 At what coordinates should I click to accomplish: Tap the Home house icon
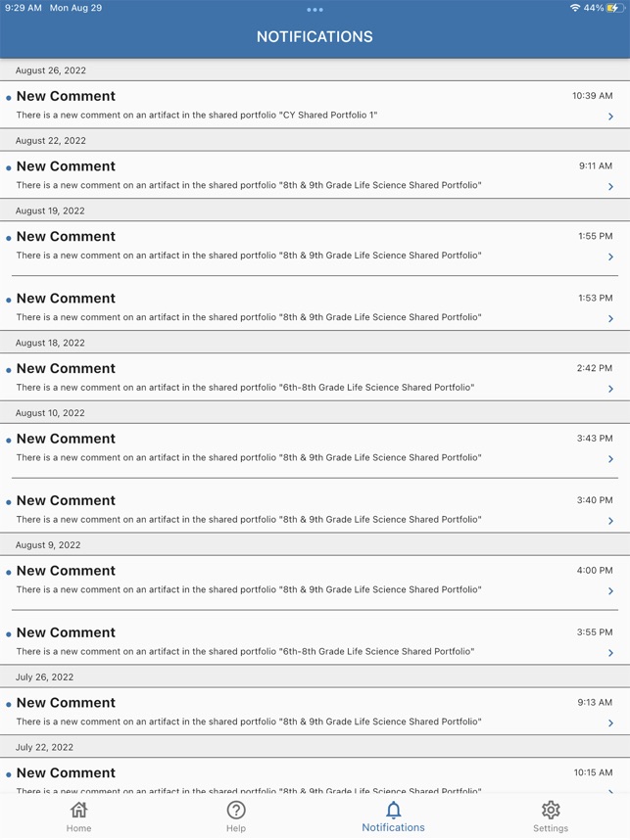point(78,810)
